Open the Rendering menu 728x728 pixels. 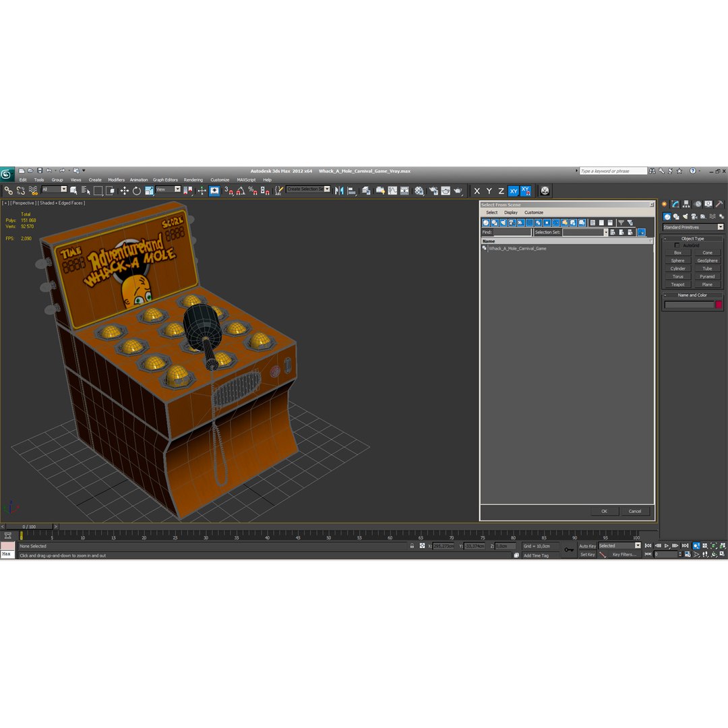193,180
